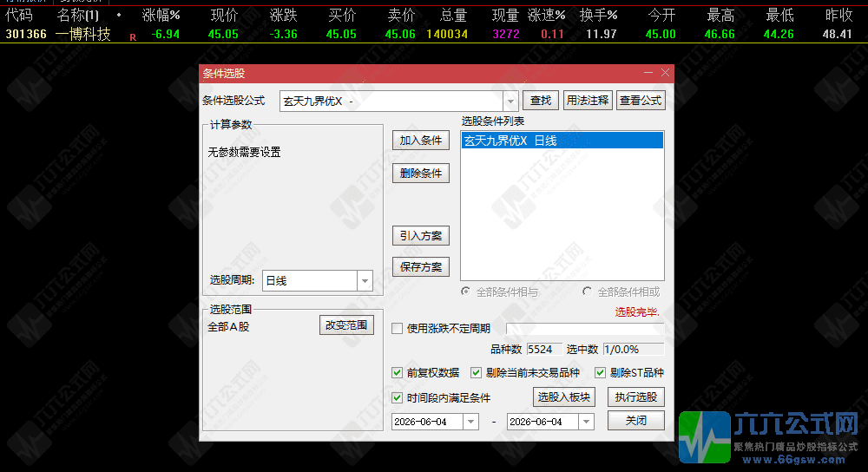
Task: Click 涨幅 value -6.94
Action: 166,35
